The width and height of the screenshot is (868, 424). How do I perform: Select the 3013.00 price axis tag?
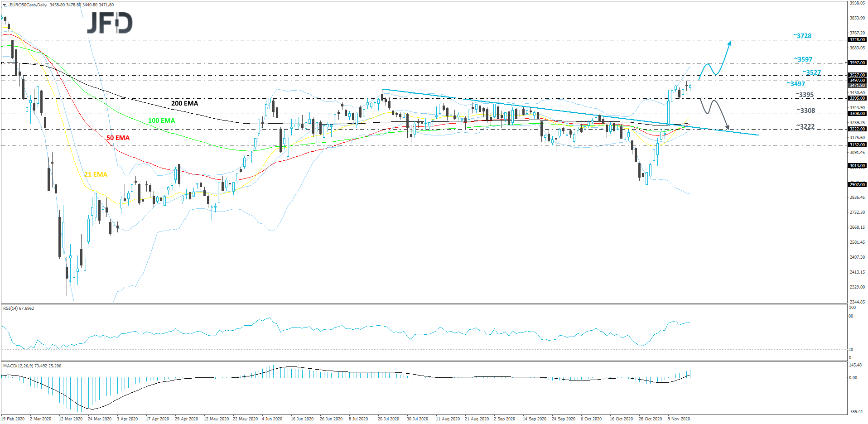point(857,166)
